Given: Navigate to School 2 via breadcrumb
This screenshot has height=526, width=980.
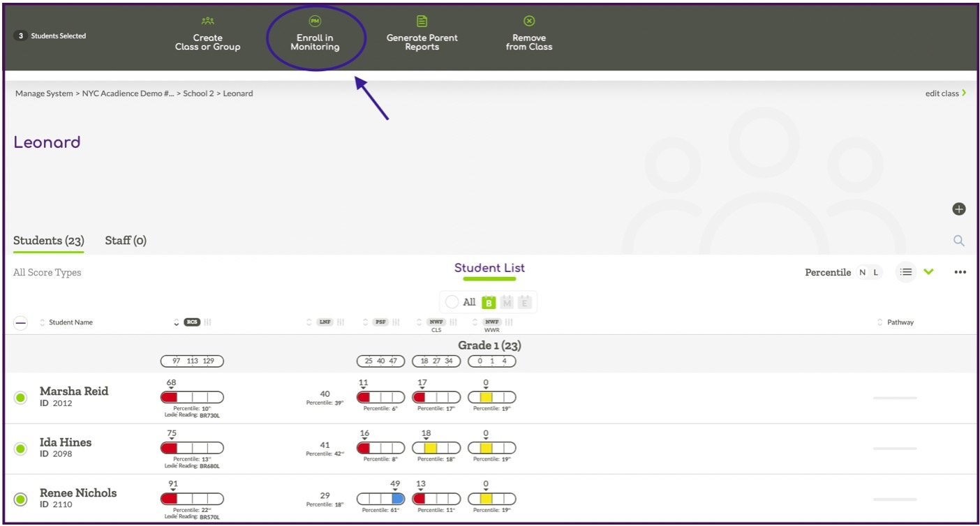Looking at the screenshot, I should coord(198,93).
